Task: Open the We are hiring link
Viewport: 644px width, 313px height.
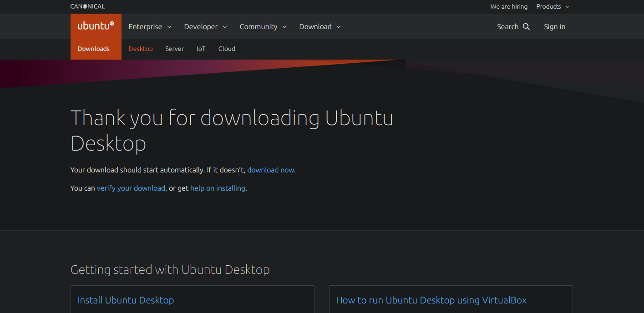Action: 509,6
